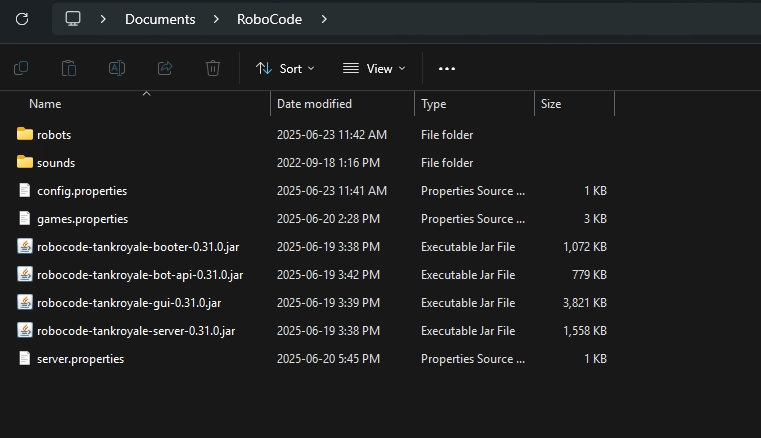The height and width of the screenshot is (438, 761).
Task: Expand the chevron after Documents breadcrumb
Action: 216,19
